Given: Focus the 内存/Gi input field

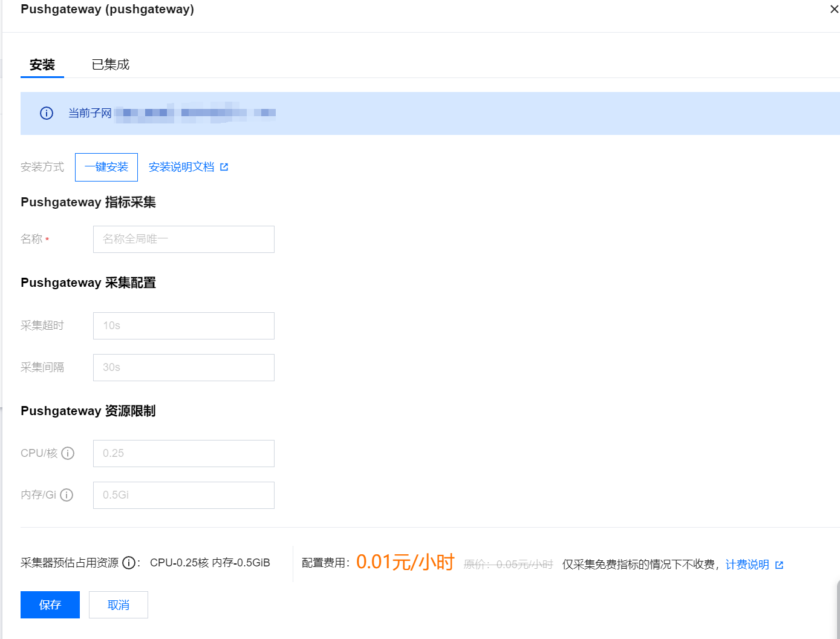Looking at the screenshot, I should tap(184, 495).
